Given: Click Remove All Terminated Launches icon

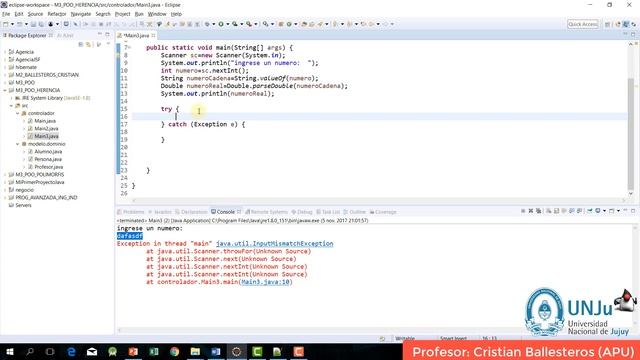Looking at the screenshot, I should tap(539, 211).
